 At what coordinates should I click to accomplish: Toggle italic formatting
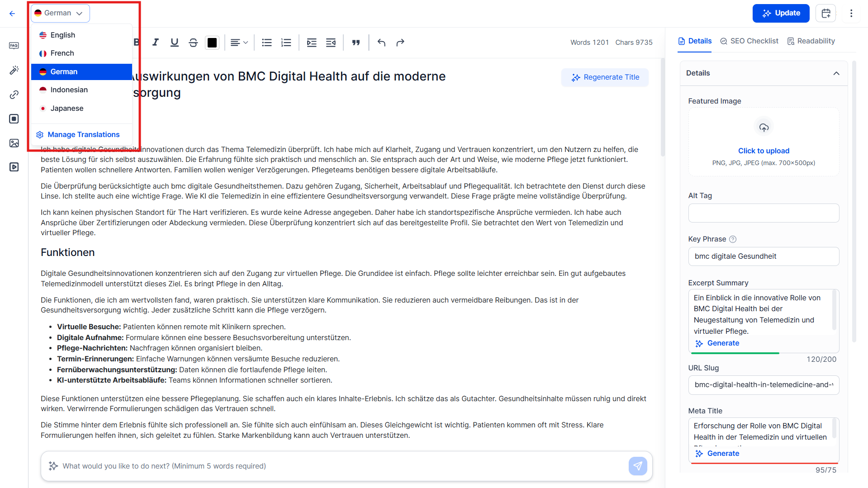[156, 43]
